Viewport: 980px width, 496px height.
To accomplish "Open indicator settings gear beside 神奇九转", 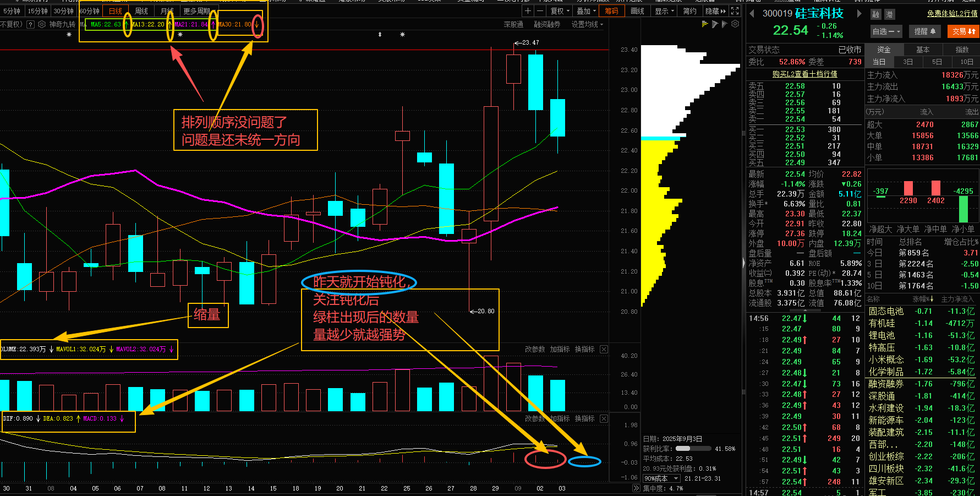I will 42,24.
